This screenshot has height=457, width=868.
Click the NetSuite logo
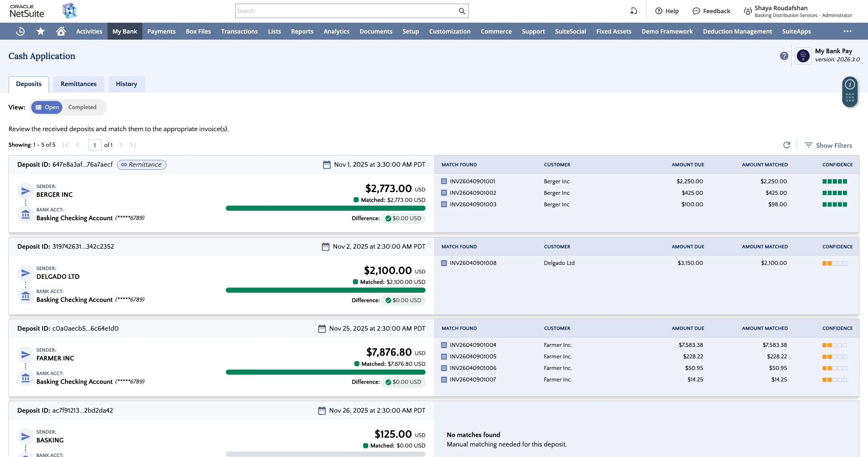[x=27, y=11]
